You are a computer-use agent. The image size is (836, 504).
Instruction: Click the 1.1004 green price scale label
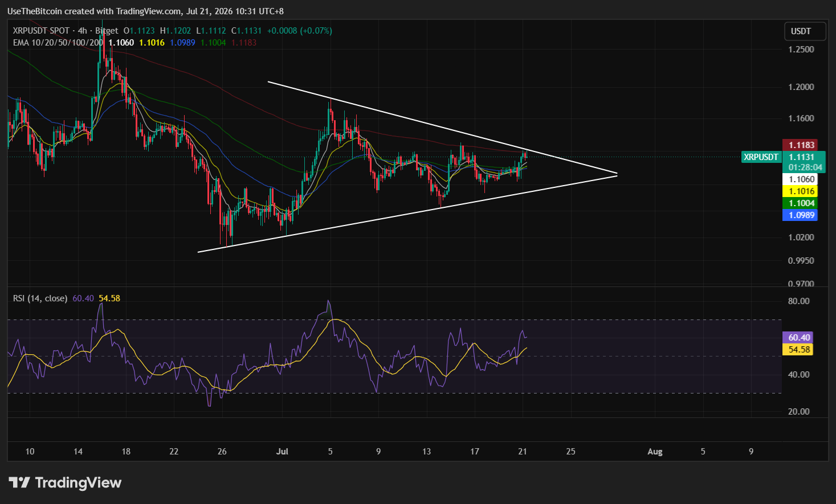point(801,203)
